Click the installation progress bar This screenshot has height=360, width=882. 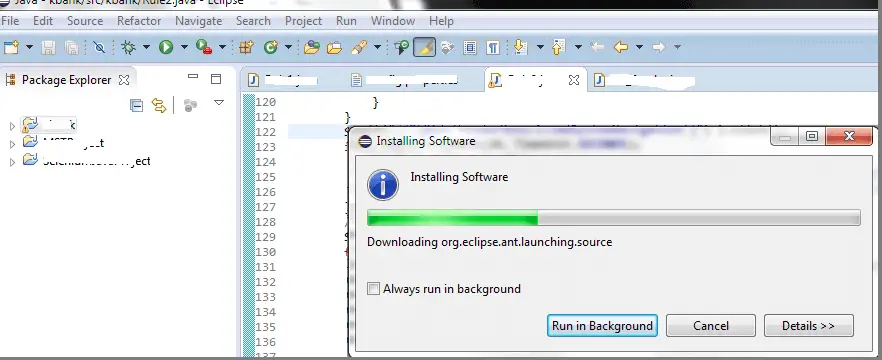[614, 218]
